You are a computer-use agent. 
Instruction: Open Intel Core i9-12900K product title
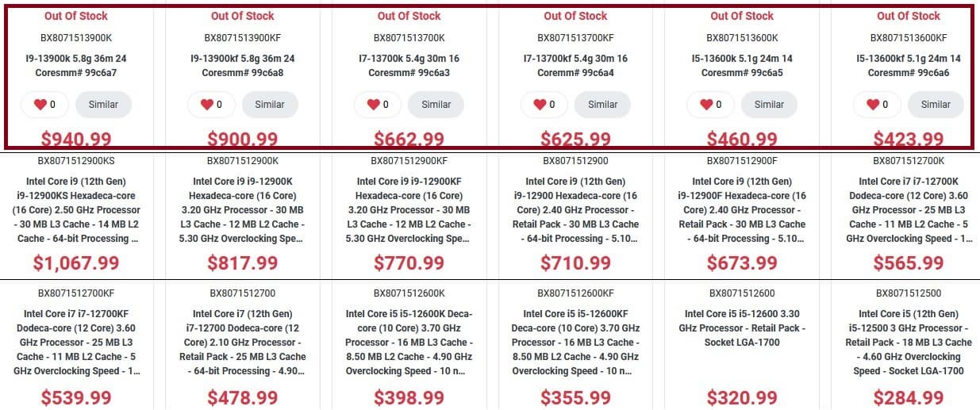point(243,209)
